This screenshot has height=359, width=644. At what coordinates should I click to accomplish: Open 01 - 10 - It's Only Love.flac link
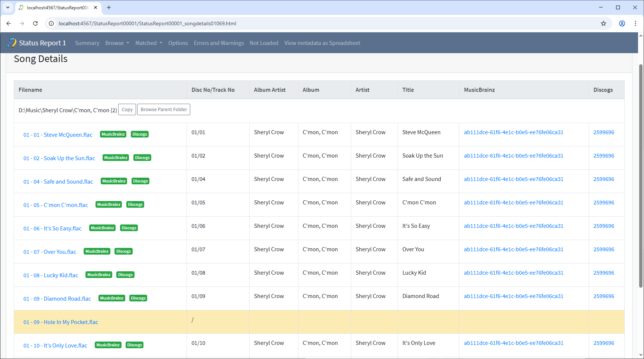point(55,346)
